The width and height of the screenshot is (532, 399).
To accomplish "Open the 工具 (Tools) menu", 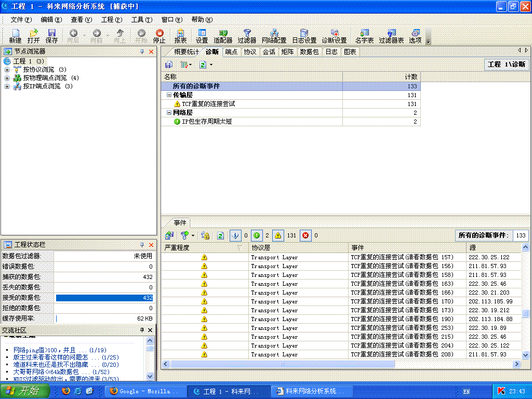I will tap(141, 20).
